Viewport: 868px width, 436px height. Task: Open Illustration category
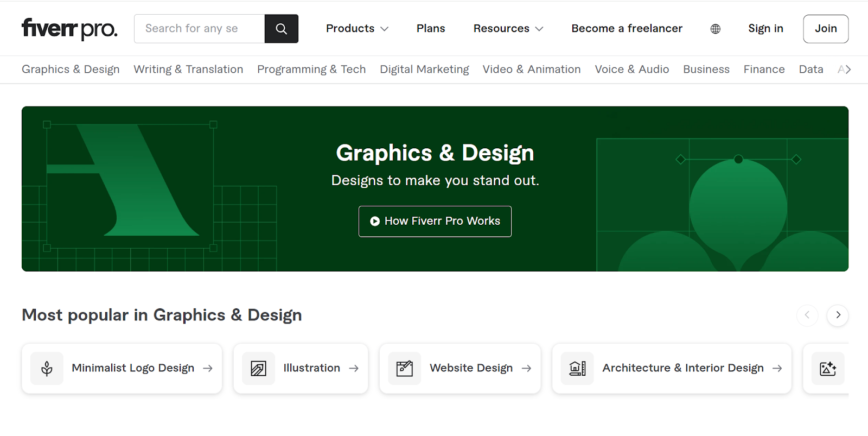pos(301,369)
